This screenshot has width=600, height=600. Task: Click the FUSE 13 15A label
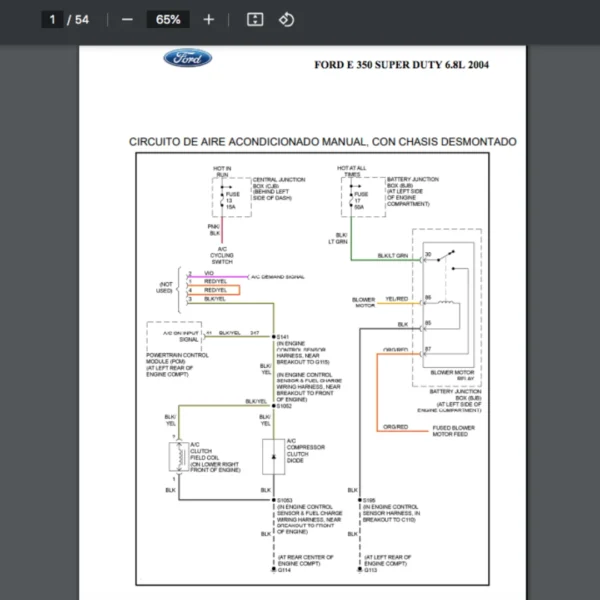click(x=232, y=201)
